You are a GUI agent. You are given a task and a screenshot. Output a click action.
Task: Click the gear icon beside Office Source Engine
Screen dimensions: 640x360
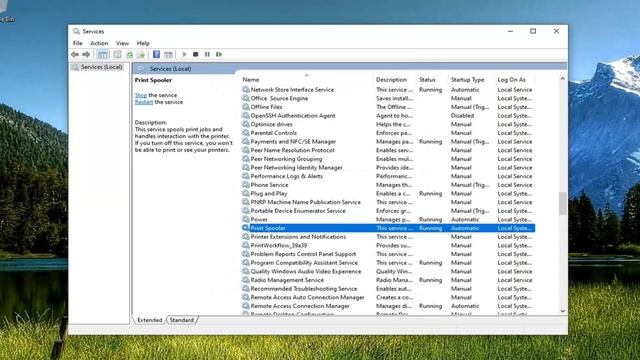[245, 98]
